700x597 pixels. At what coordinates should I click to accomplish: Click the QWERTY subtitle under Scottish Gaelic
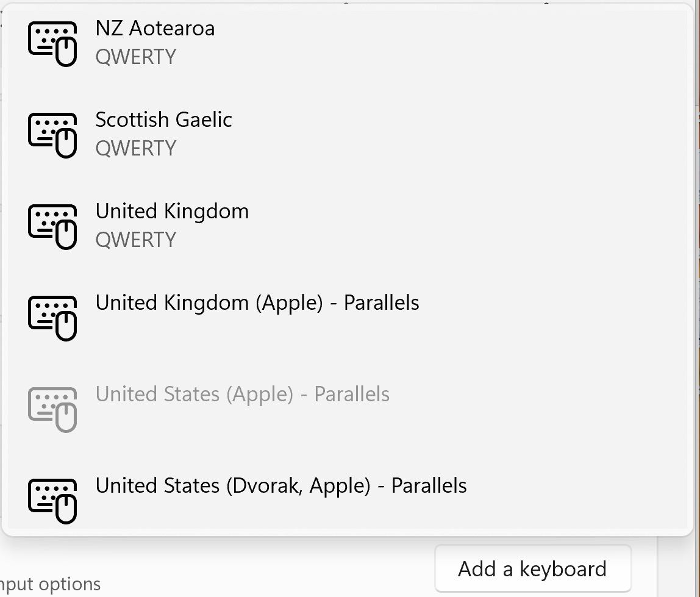(135, 148)
